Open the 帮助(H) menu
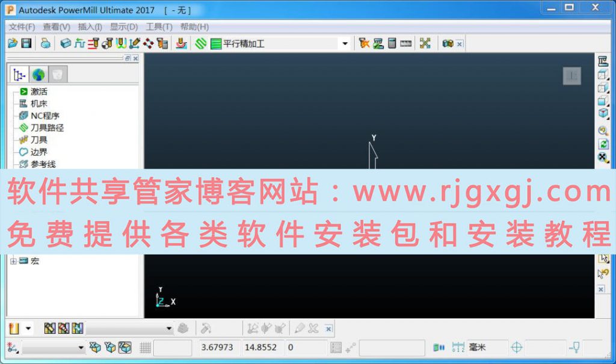 [194, 26]
